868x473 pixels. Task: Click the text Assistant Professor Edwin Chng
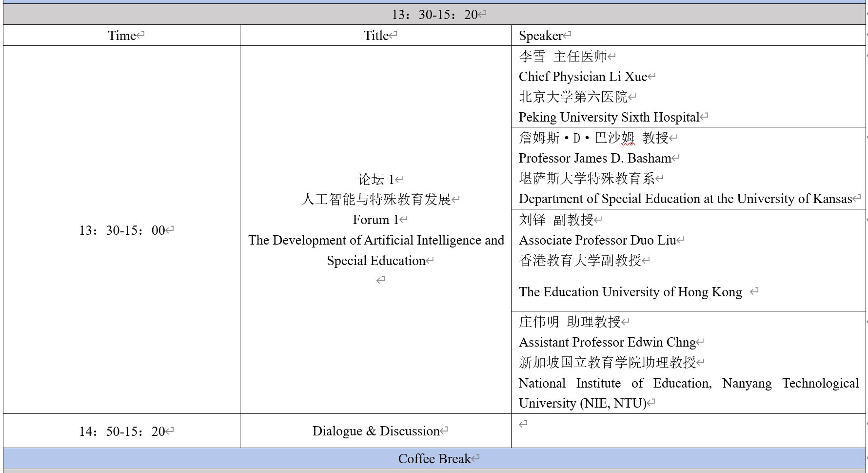tap(607, 342)
